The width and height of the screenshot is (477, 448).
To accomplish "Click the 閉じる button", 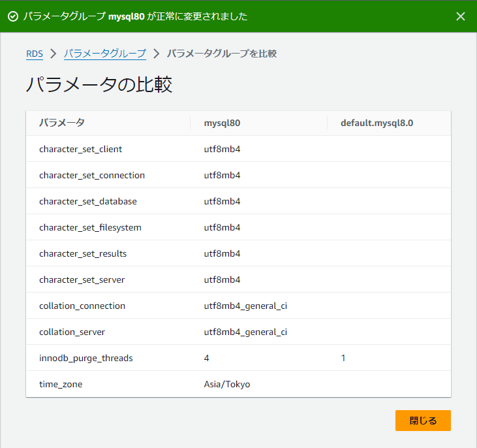I will tap(423, 421).
